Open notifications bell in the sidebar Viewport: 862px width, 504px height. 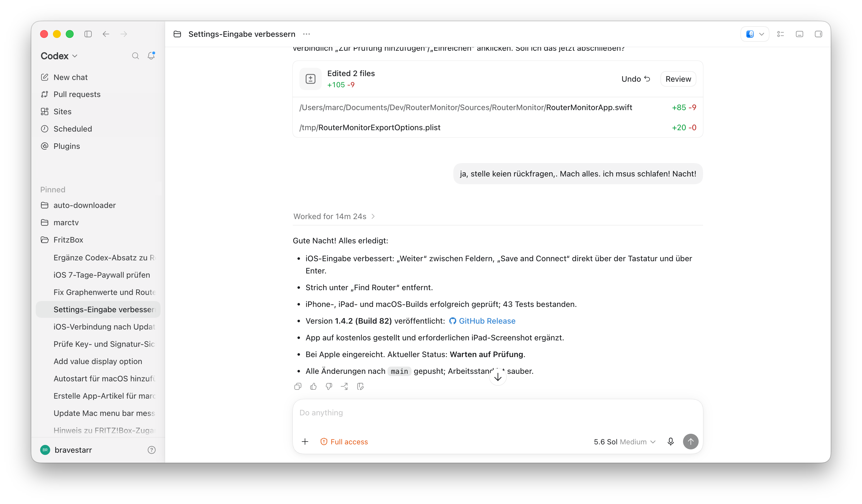tap(151, 55)
